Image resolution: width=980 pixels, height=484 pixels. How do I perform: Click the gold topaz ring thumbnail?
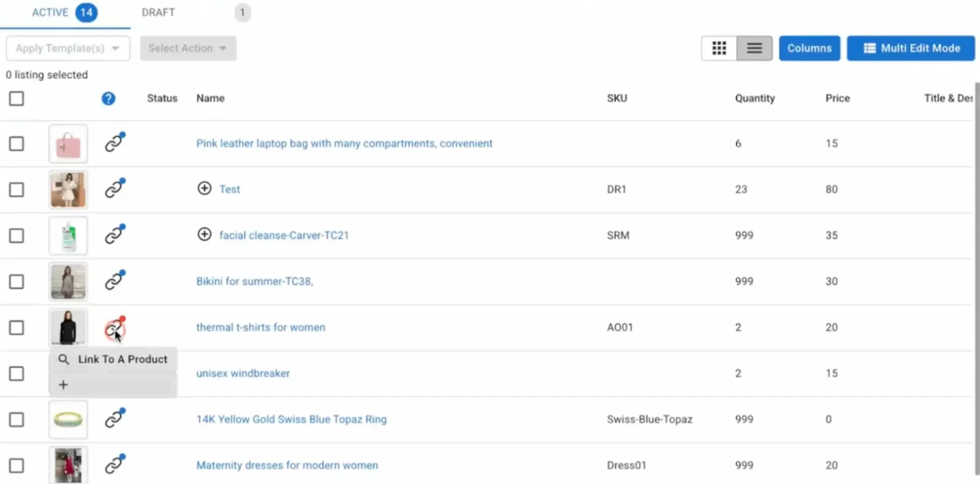pos(68,419)
